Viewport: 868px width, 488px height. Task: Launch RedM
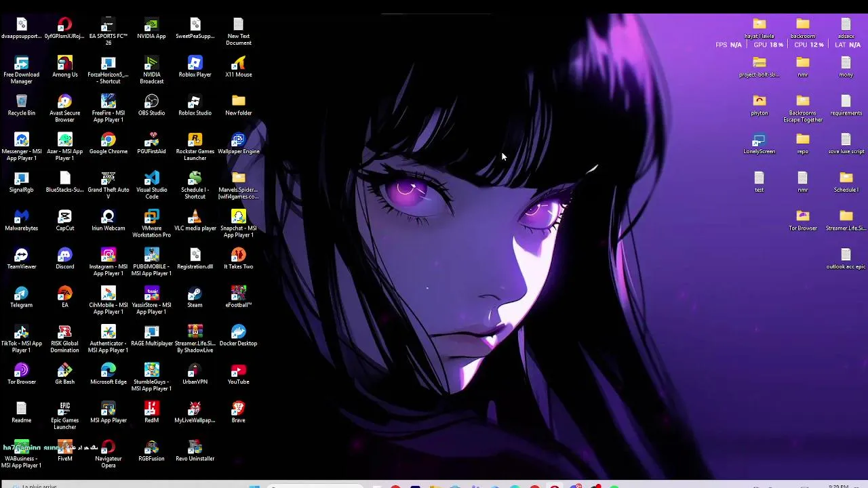click(151, 413)
